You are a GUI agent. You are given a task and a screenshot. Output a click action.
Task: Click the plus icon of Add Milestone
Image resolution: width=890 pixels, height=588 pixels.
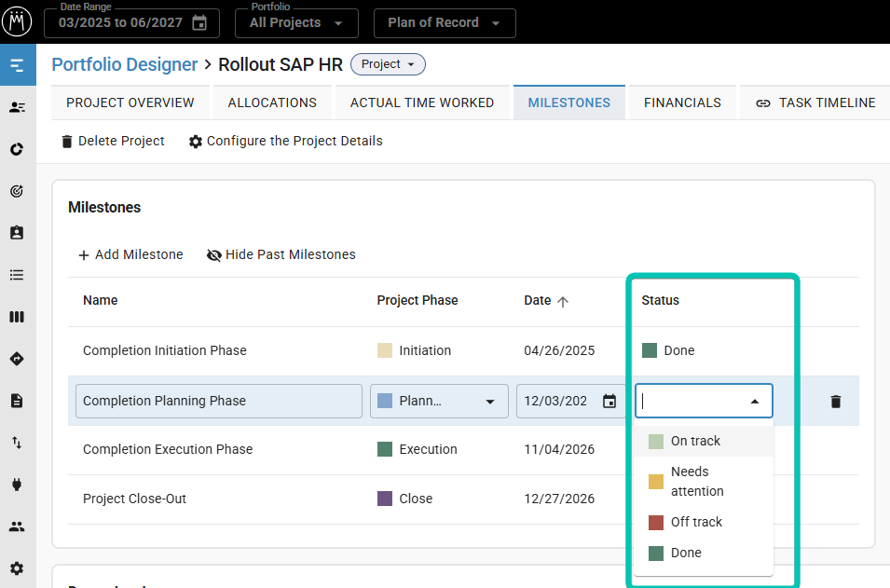[84, 255]
